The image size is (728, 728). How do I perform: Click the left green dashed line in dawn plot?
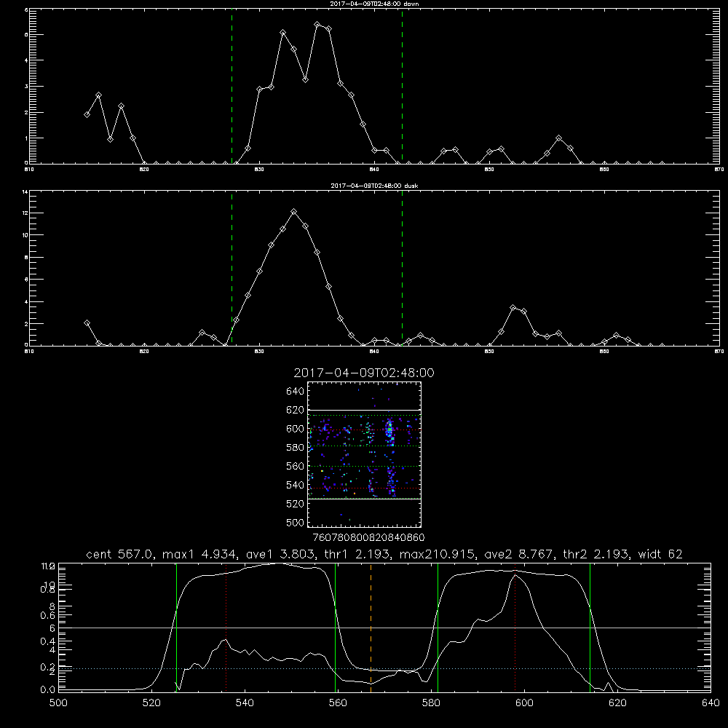[x=232, y=87]
